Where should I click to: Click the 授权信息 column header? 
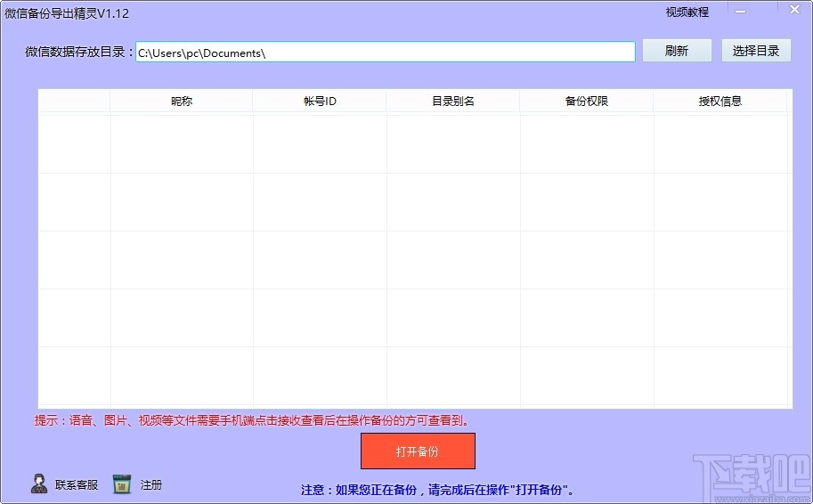tap(720, 102)
